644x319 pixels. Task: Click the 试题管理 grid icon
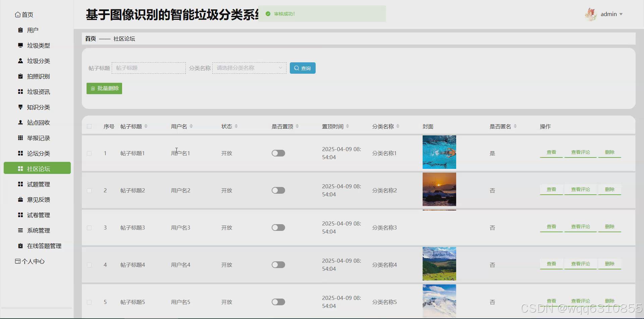[20, 184]
